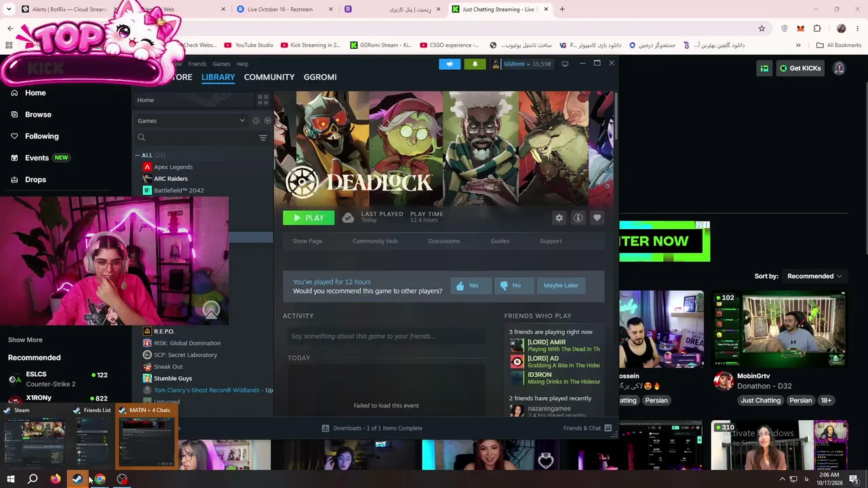Open the Steam Help menu

[x=242, y=64]
